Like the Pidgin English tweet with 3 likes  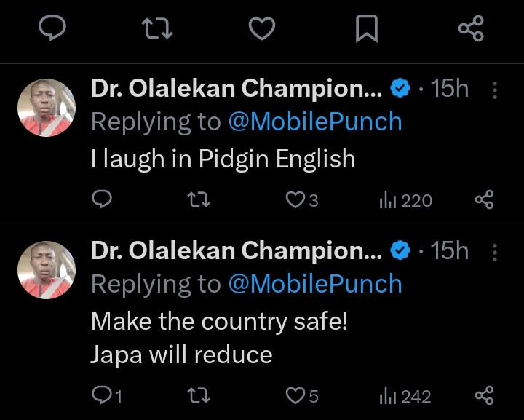coord(295,199)
